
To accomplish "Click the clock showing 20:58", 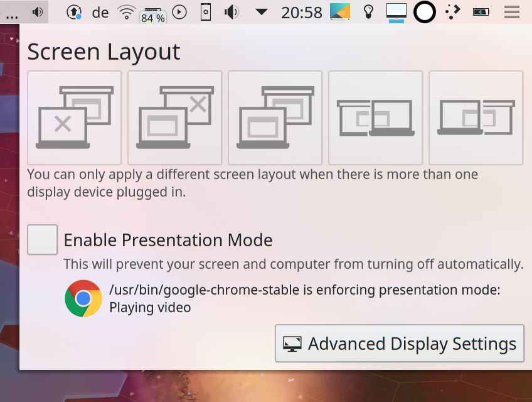I will coord(302,12).
